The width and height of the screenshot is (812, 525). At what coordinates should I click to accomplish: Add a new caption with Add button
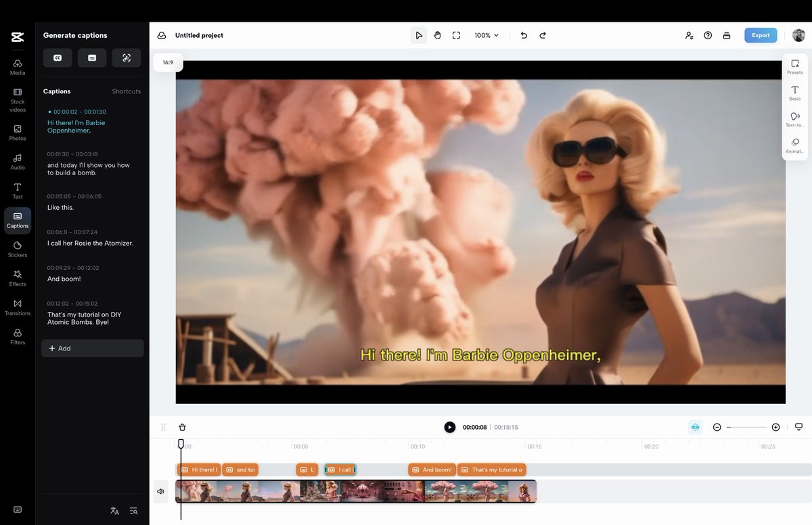point(93,348)
